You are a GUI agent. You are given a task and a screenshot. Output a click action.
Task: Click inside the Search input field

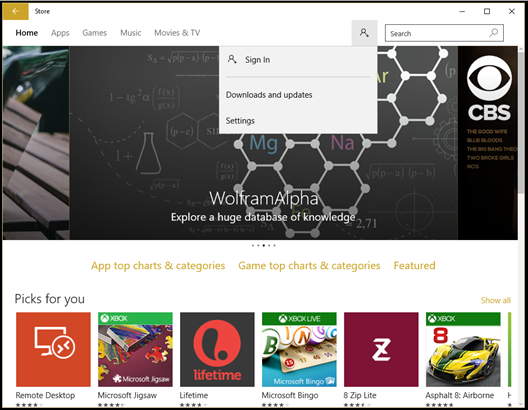point(438,33)
